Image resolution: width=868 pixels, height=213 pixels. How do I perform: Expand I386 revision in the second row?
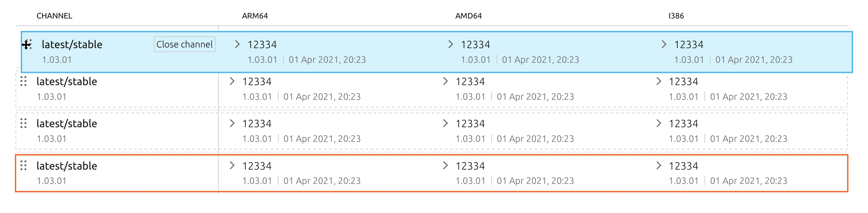pyautogui.click(x=658, y=81)
